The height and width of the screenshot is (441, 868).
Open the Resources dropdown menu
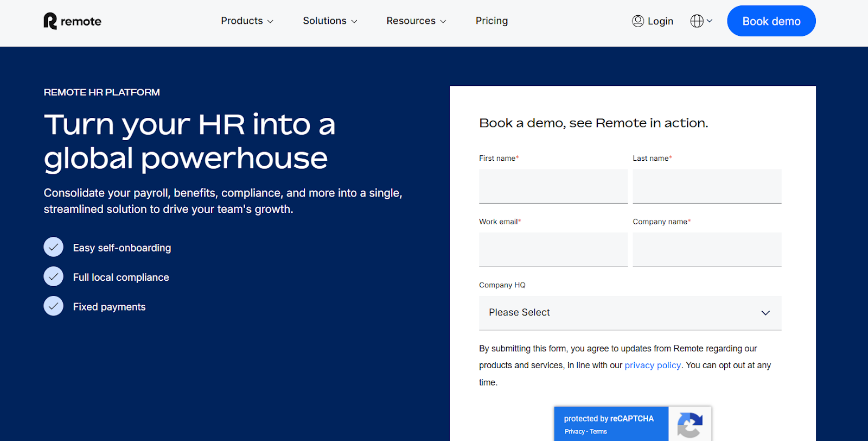[416, 21]
